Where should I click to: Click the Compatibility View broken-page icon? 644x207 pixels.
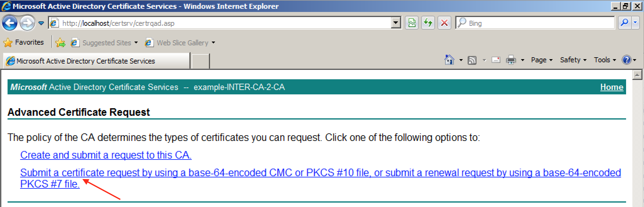(412, 23)
